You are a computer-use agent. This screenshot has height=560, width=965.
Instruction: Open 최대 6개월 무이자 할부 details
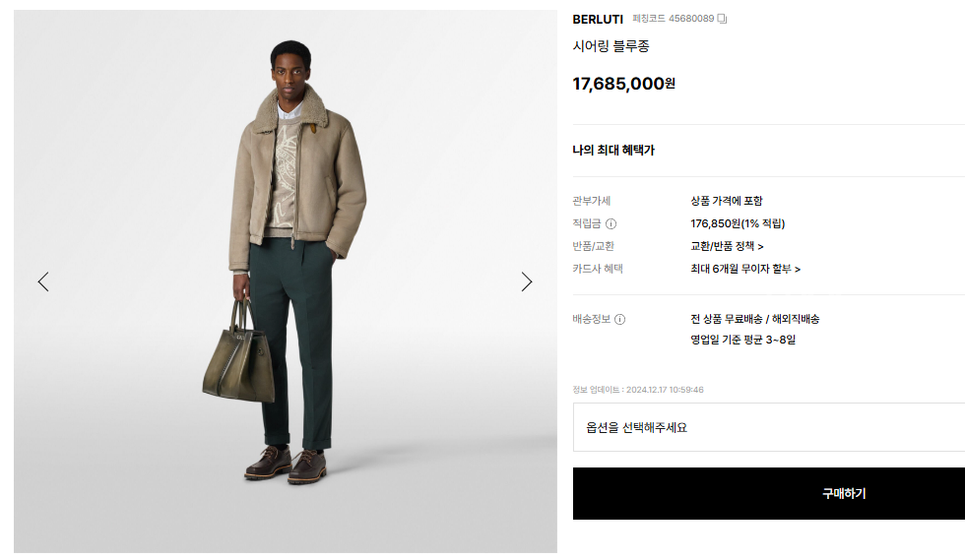tap(745, 269)
